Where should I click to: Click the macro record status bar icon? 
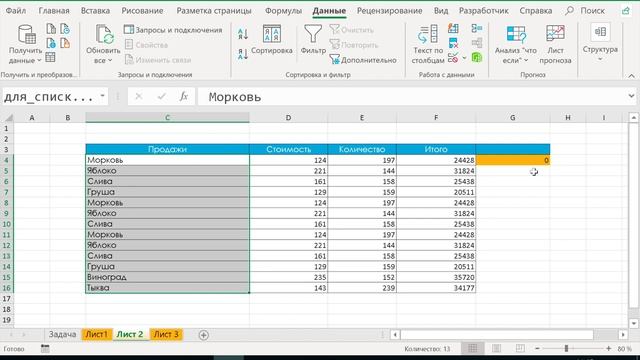[x=45, y=349]
